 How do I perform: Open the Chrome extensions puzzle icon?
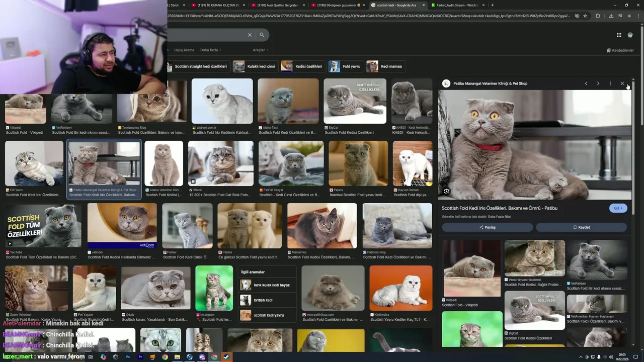pos(598,16)
